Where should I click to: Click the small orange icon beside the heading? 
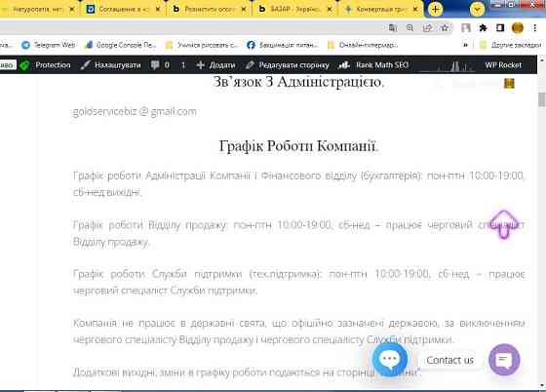pyautogui.click(x=509, y=84)
